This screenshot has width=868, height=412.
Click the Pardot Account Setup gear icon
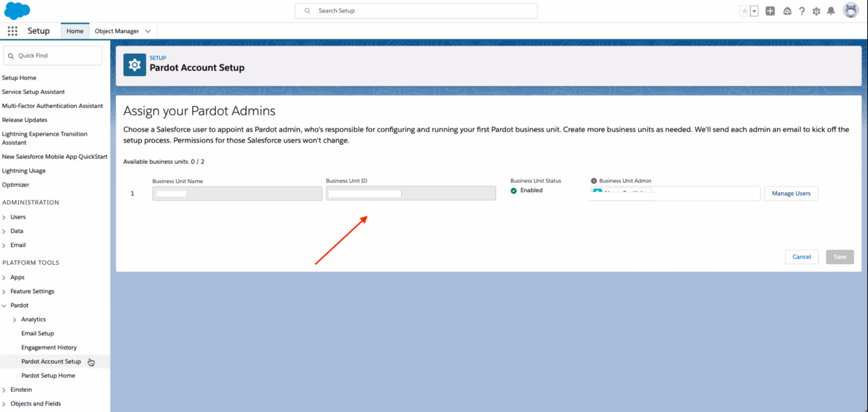pos(135,65)
